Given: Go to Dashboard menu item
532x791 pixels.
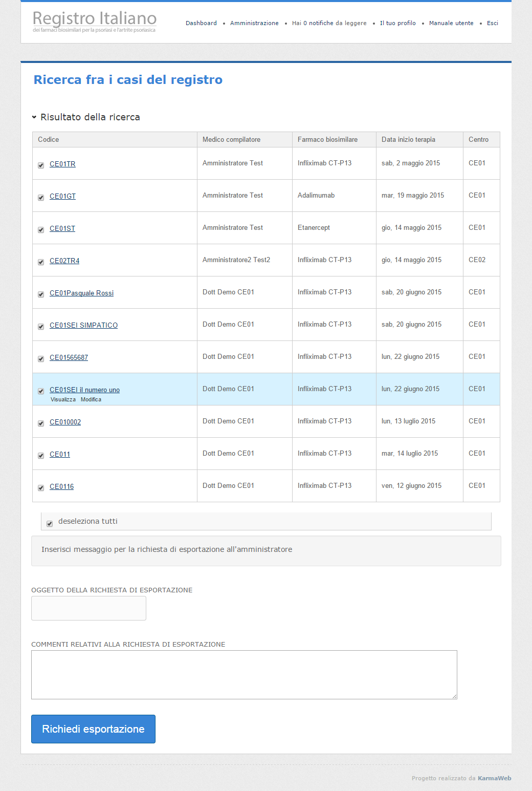Looking at the screenshot, I should click(x=201, y=23).
